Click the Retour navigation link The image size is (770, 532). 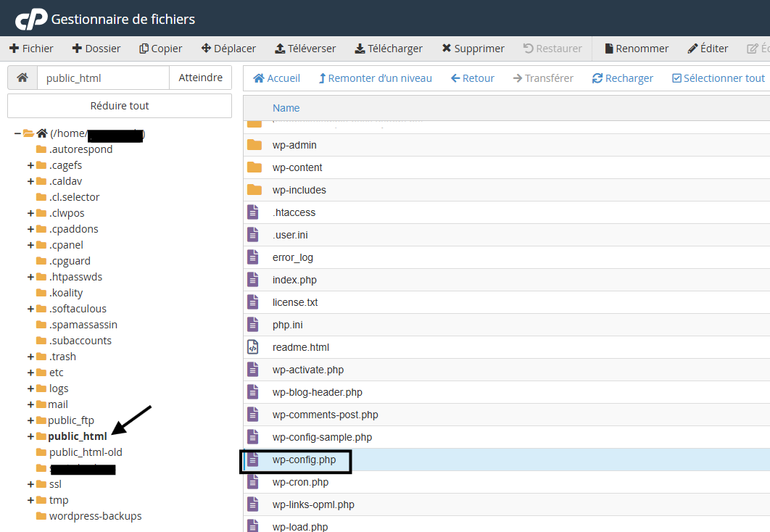pyautogui.click(x=473, y=78)
